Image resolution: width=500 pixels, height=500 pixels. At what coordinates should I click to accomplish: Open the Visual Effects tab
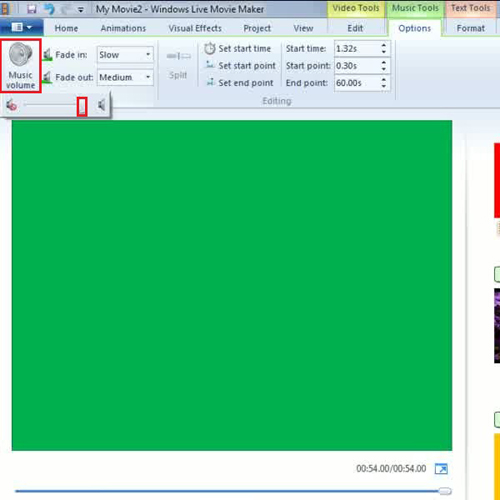[x=195, y=28]
